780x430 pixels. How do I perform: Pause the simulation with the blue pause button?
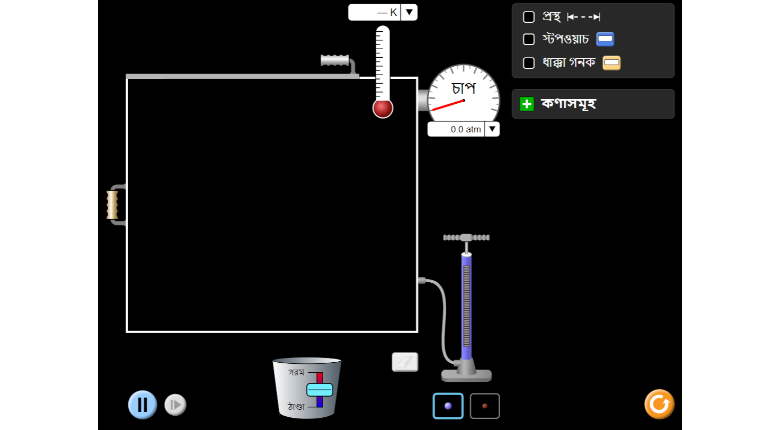click(142, 404)
